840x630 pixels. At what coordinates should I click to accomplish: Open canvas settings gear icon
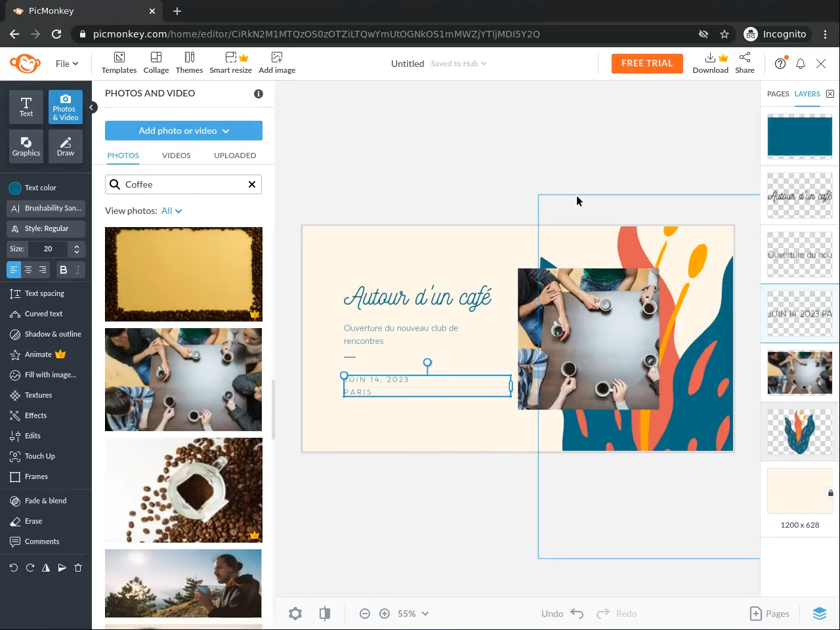(295, 614)
